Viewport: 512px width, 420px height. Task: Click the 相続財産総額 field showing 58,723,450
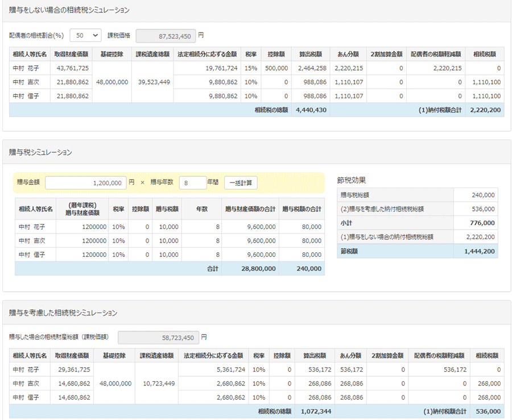click(158, 337)
